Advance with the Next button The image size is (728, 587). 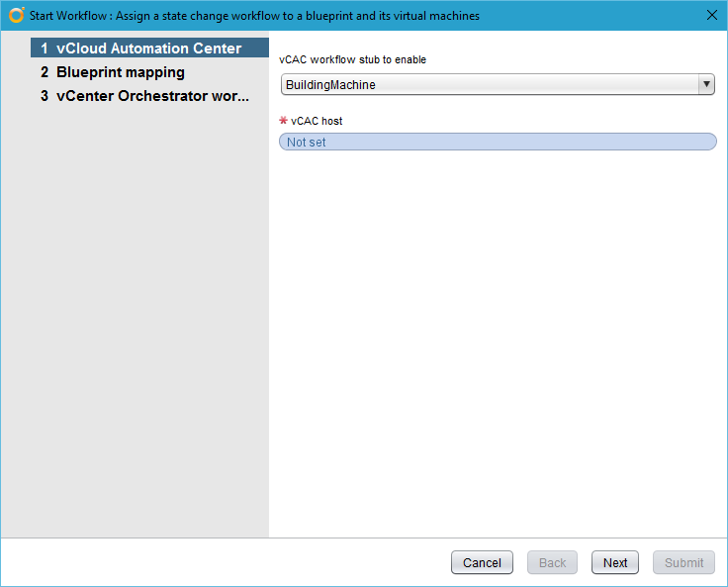615,562
